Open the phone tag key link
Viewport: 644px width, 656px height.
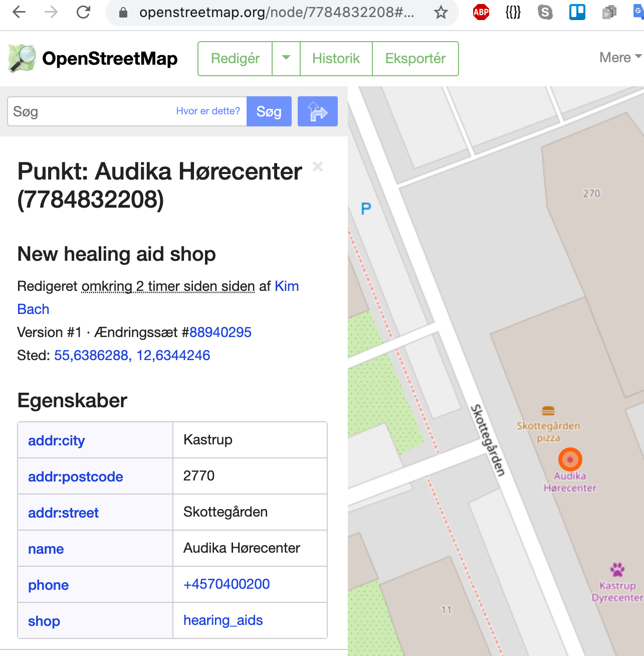click(x=48, y=585)
